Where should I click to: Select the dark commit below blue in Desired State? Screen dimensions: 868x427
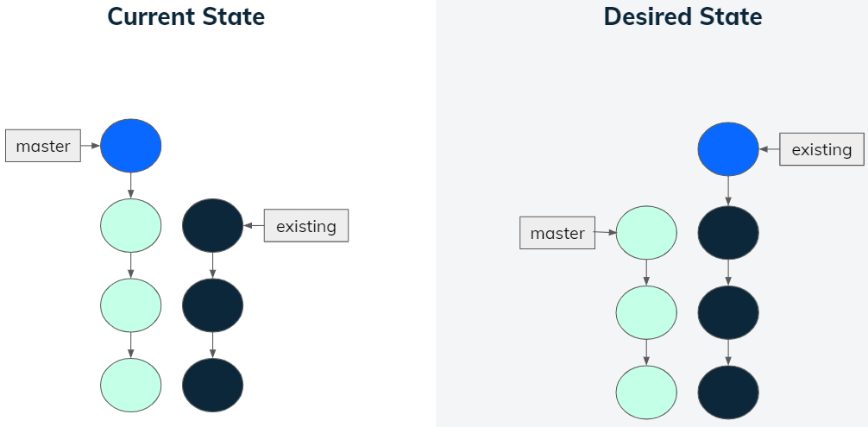click(728, 233)
